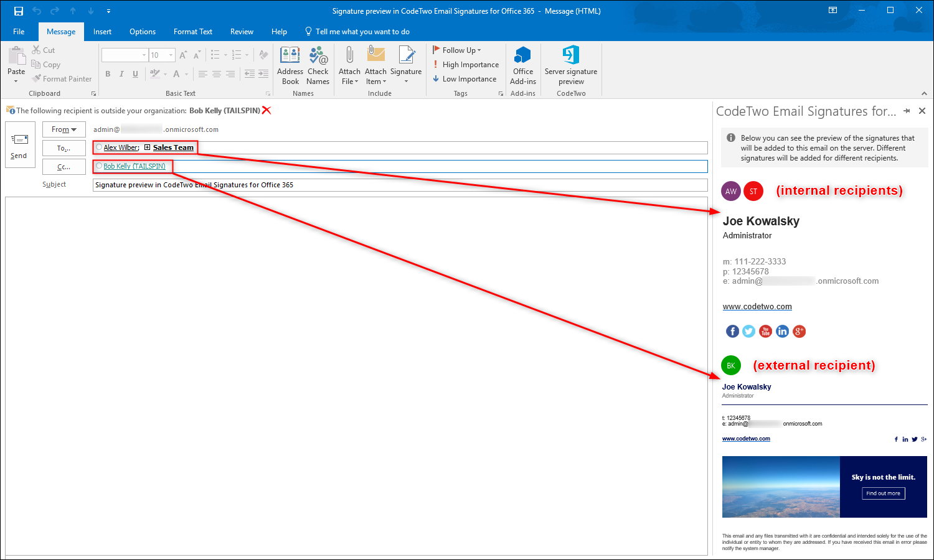Open the Signature menu in the ribbon
This screenshot has width=934, height=560.
click(x=406, y=65)
